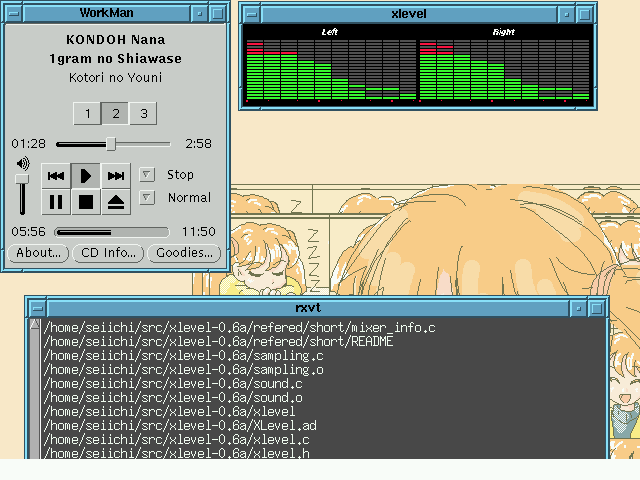This screenshot has height=480, width=640.
Task: Select track 1 button
Action: tap(87, 113)
